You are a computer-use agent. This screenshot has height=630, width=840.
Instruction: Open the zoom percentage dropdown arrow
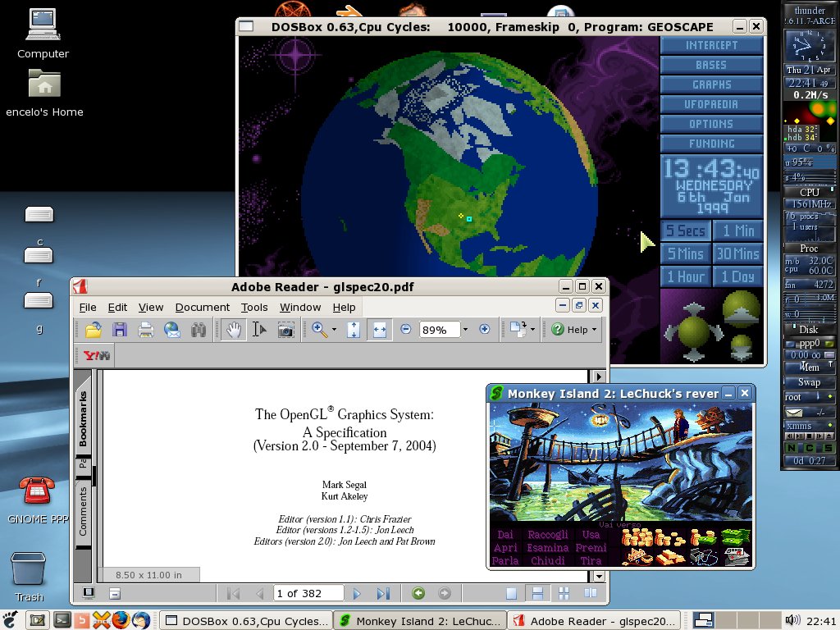pos(465,329)
